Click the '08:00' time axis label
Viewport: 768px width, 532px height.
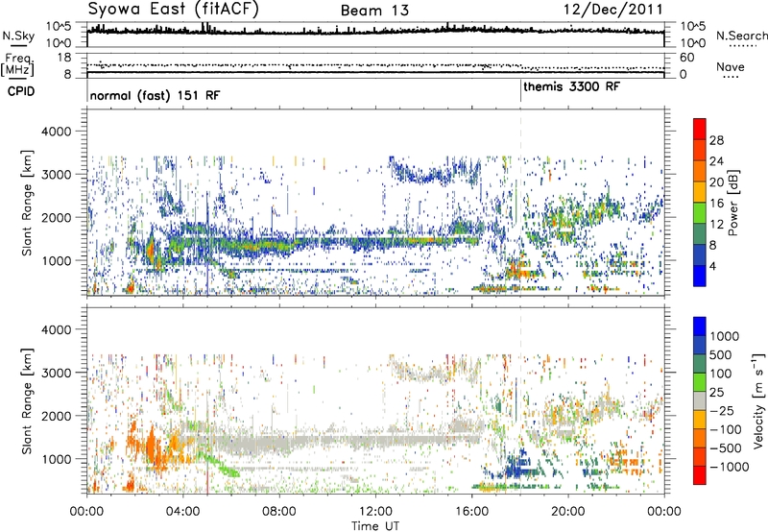click(x=279, y=512)
